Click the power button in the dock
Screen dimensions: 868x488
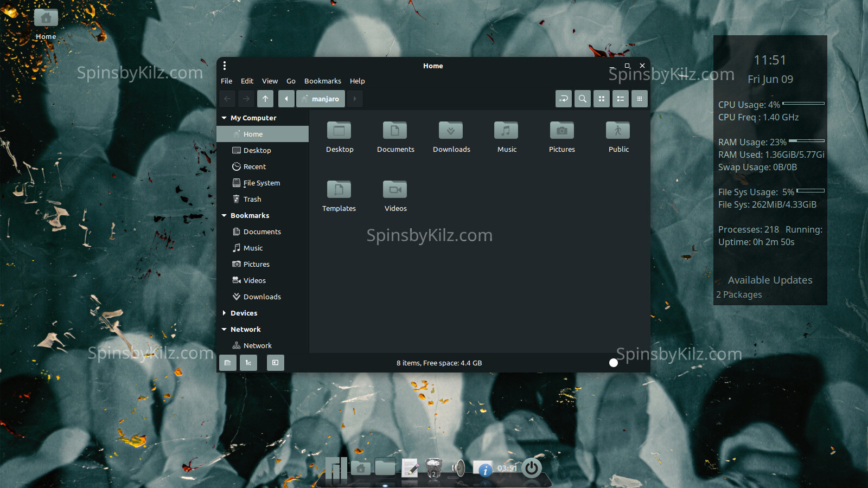click(x=532, y=467)
